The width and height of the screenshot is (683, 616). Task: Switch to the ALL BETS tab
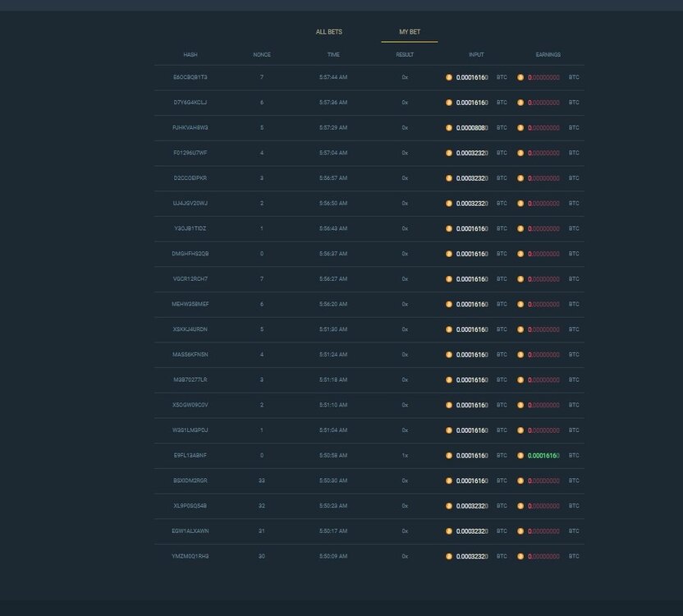[329, 31]
